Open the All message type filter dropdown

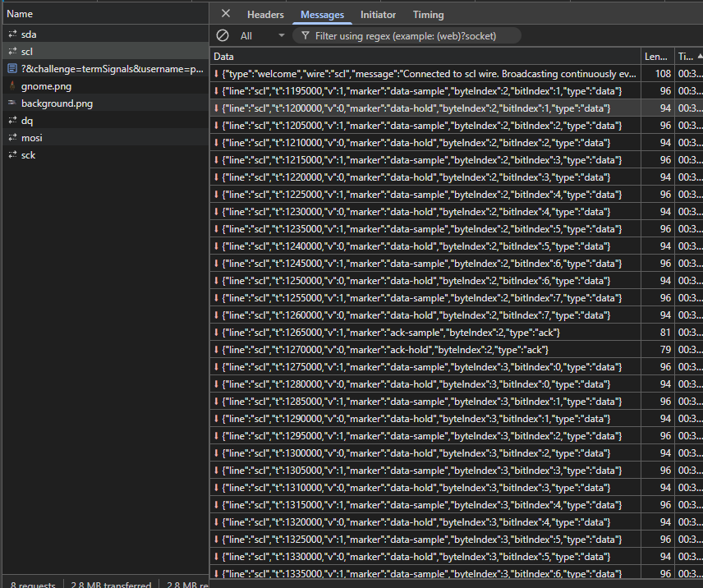click(262, 36)
